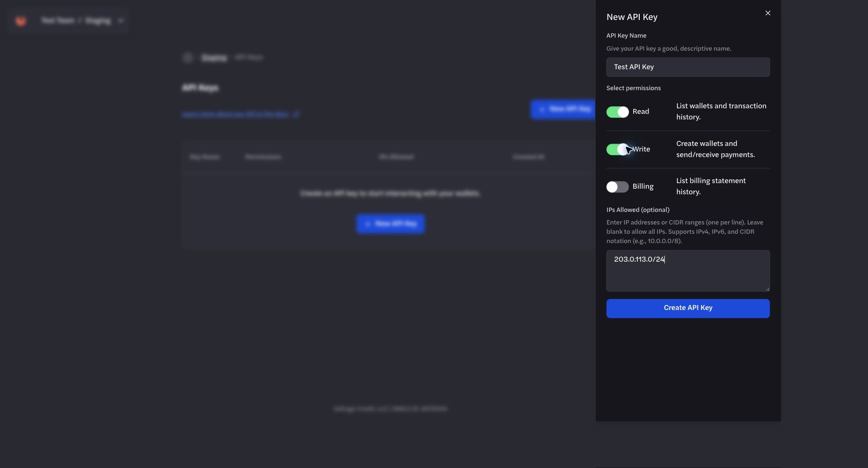Click the blurred centered New API Key button
This screenshot has height=468, width=868.
391,224
